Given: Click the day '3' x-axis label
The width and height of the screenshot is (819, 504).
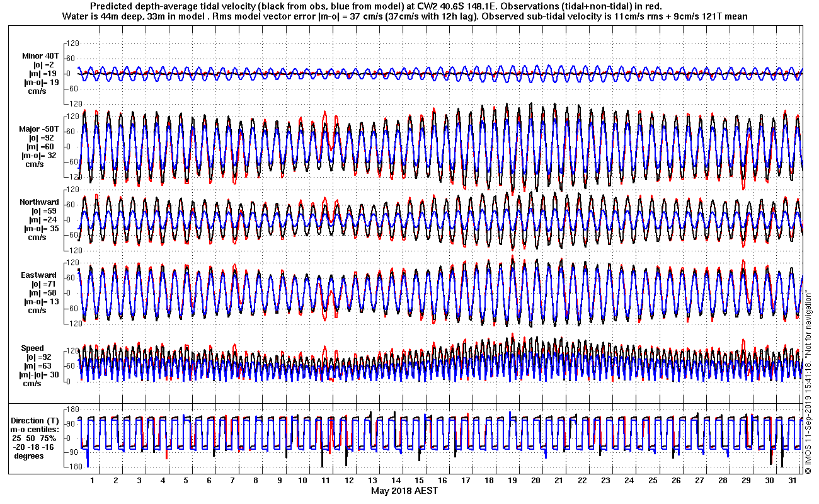Looking at the screenshot, I should [139, 481].
